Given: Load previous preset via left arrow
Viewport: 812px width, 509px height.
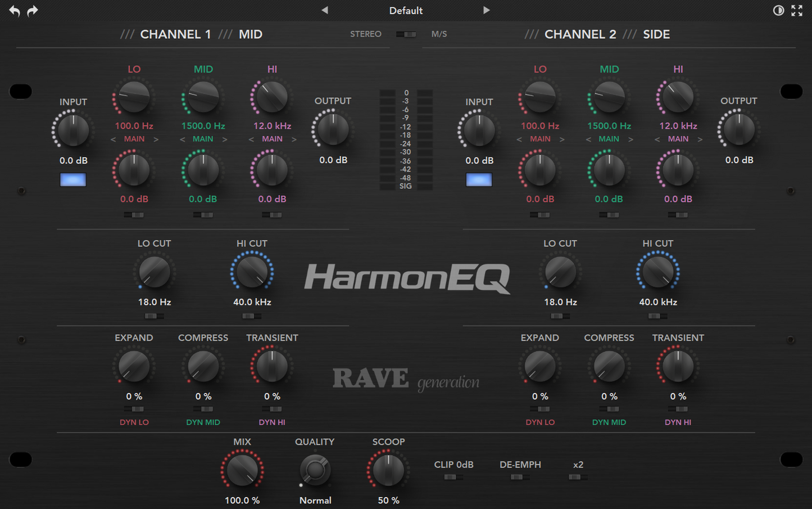Looking at the screenshot, I should [325, 10].
